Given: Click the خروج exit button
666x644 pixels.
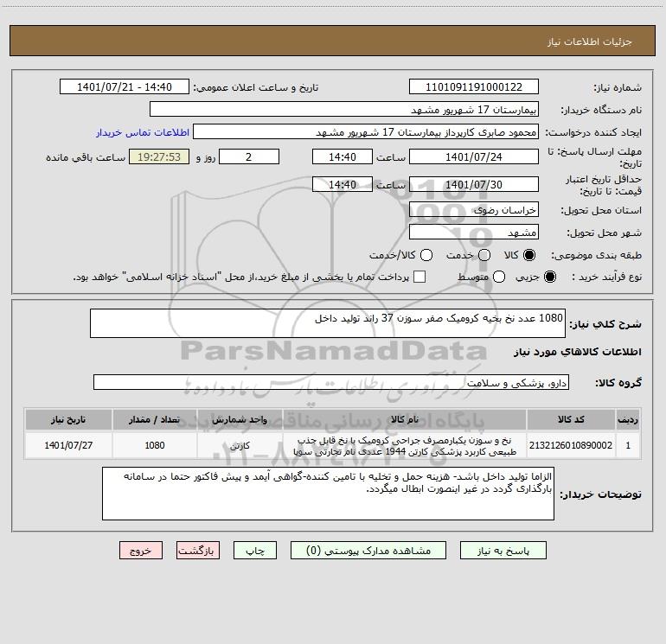Looking at the screenshot, I should [141, 551].
